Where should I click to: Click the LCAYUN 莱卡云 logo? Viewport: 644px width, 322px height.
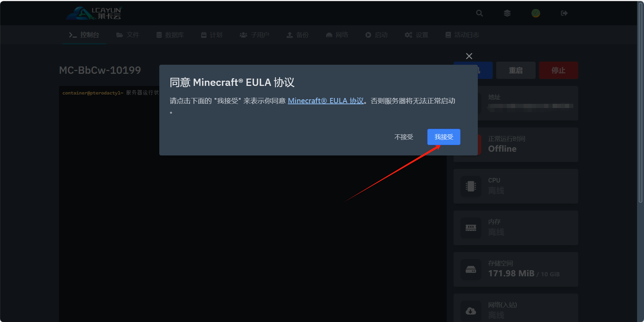pos(94,13)
